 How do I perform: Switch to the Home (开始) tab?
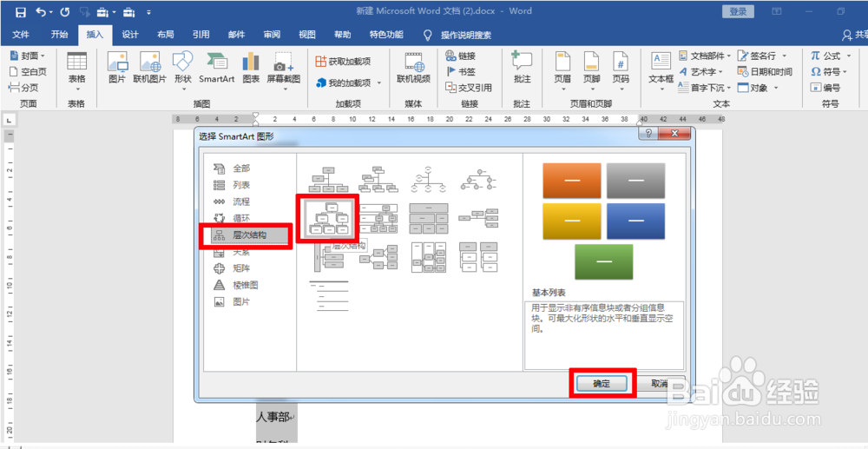(x=59, y=35)
